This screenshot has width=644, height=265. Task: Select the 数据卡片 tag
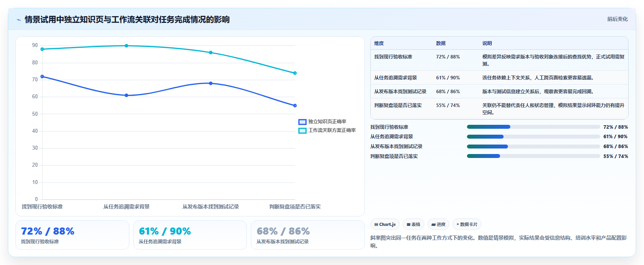tap(467, 224)
